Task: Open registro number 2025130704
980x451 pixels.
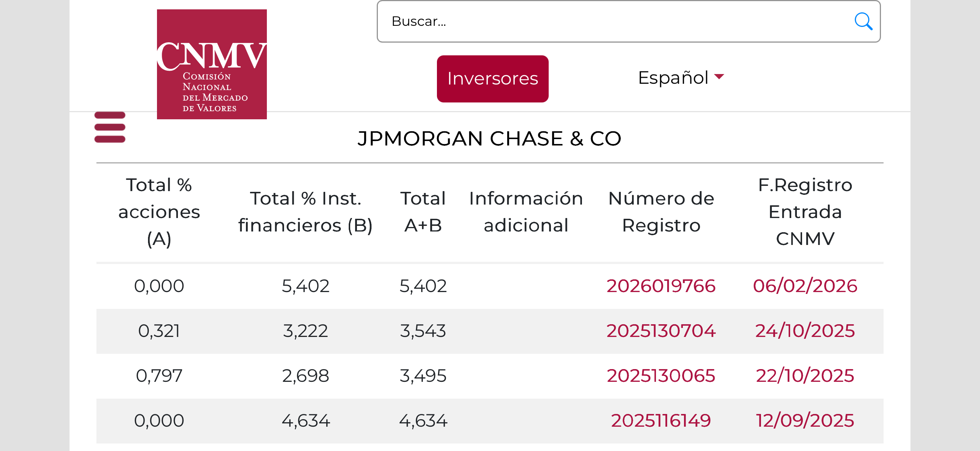Action: coord(661,331)
